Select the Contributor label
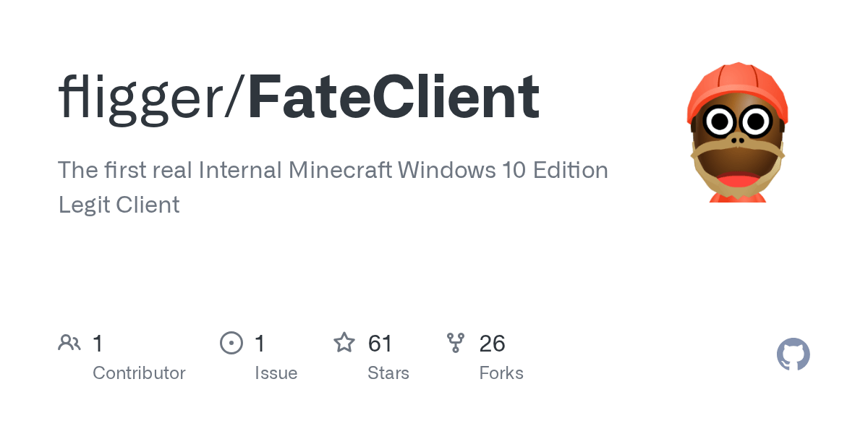The image size is (868, 434). (x=139, y=373)
